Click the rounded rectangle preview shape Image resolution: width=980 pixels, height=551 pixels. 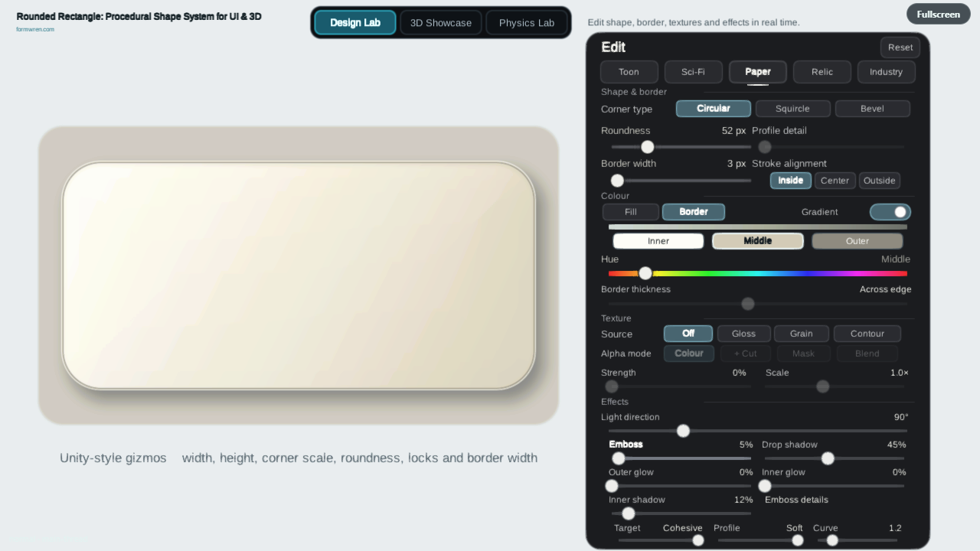coord(299,275)
